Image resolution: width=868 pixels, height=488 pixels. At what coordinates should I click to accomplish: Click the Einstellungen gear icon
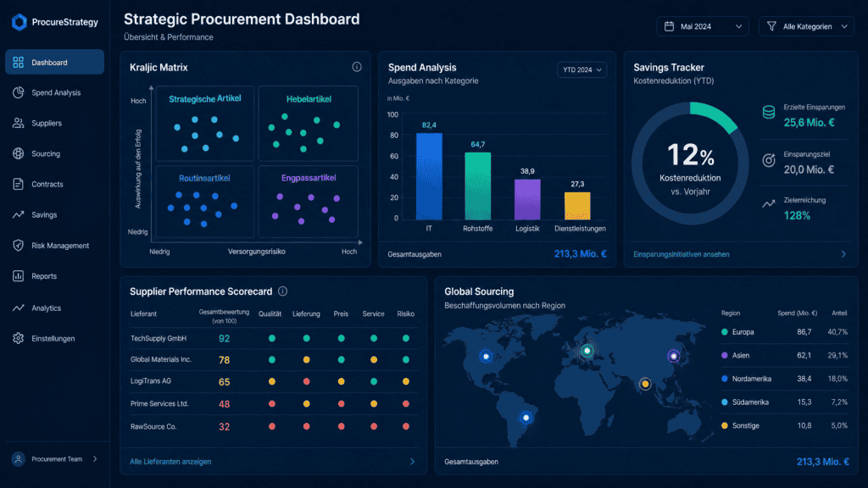click(x=19, y=338)
